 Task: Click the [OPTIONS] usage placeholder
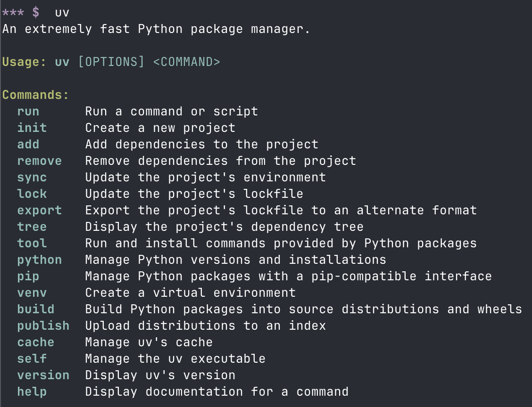[111, 62]
